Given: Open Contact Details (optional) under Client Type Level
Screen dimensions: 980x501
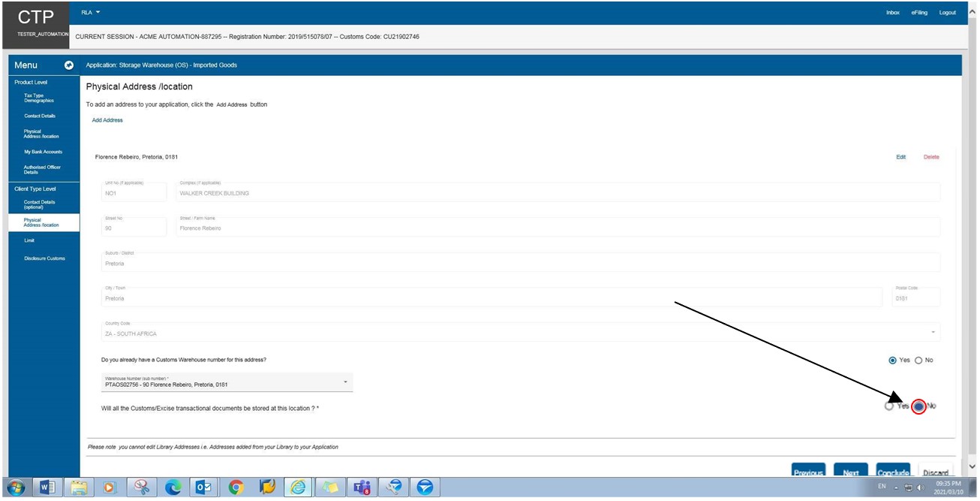Looking at the screenshot, I should pyautogui.click(x=40, y=204).
